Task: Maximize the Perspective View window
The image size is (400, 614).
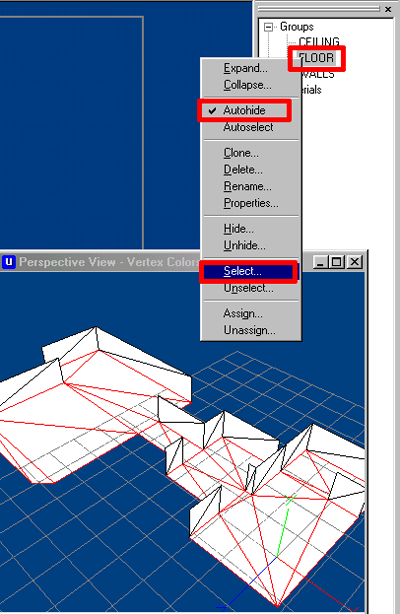Action: coord(337,262)
